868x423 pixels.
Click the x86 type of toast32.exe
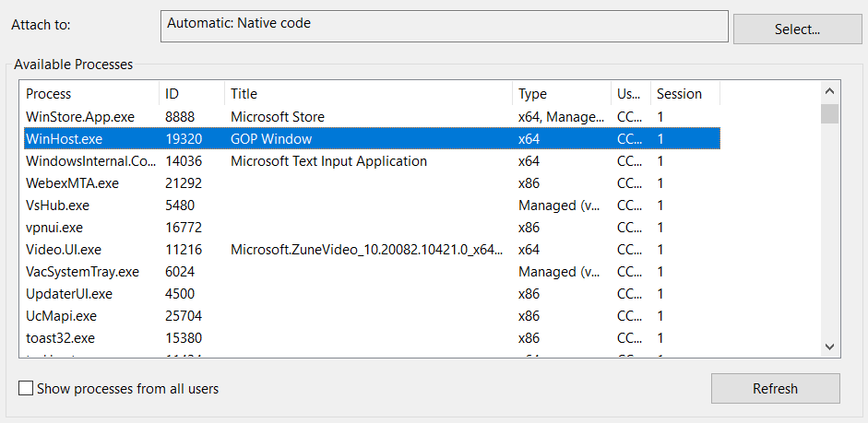pyautogui.click(x=529, y=338)
